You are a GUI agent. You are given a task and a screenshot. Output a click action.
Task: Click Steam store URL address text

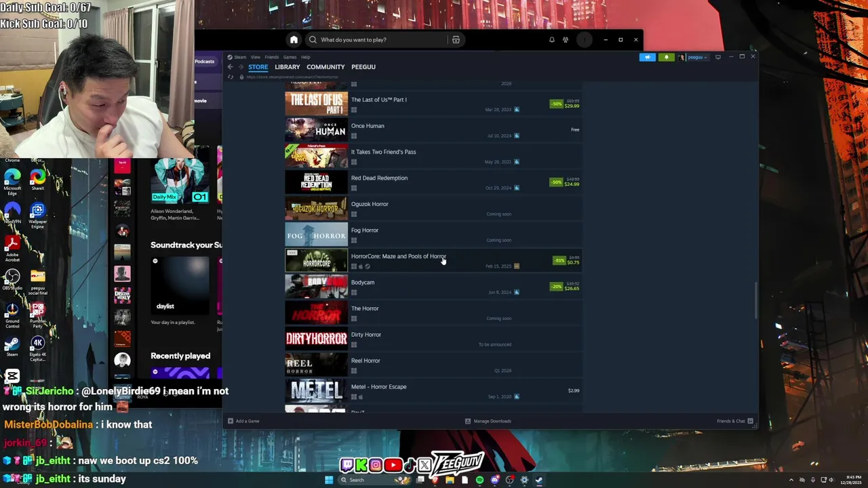[294, 77]
